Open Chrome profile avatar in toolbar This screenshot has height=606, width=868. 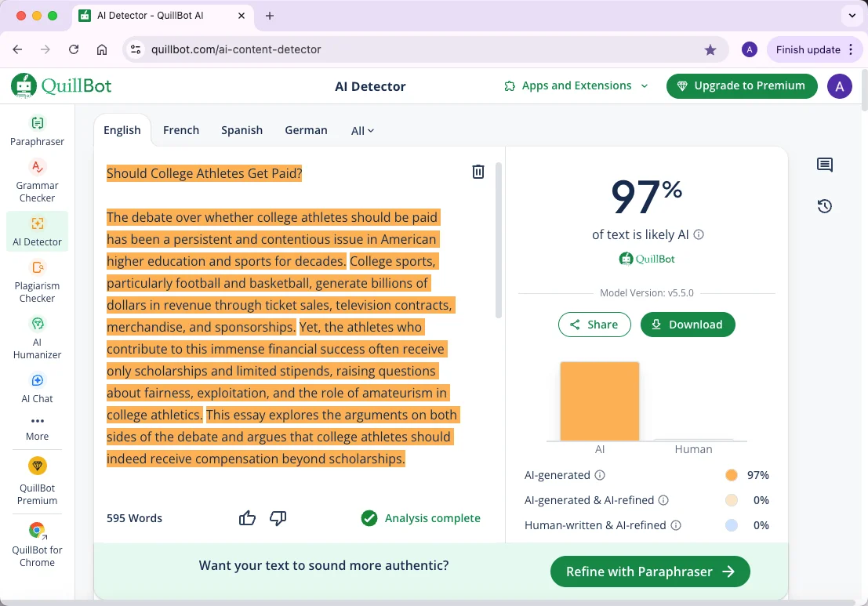click(x=749, y=50)
